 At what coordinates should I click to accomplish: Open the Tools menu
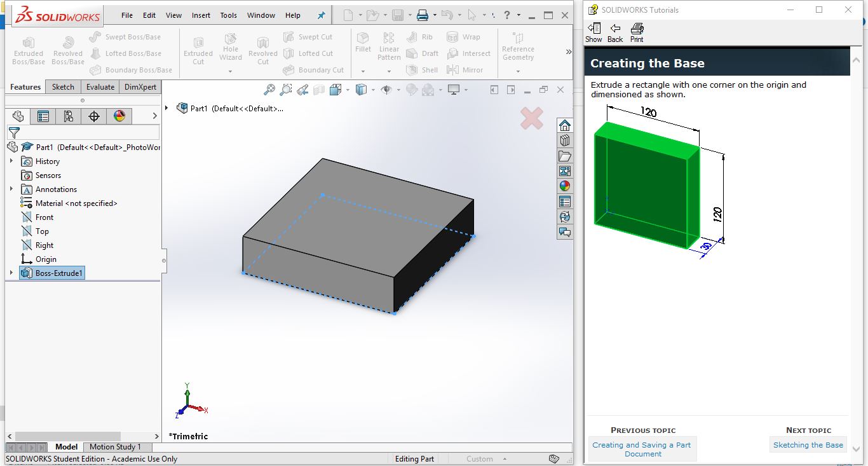click(229, 15)
